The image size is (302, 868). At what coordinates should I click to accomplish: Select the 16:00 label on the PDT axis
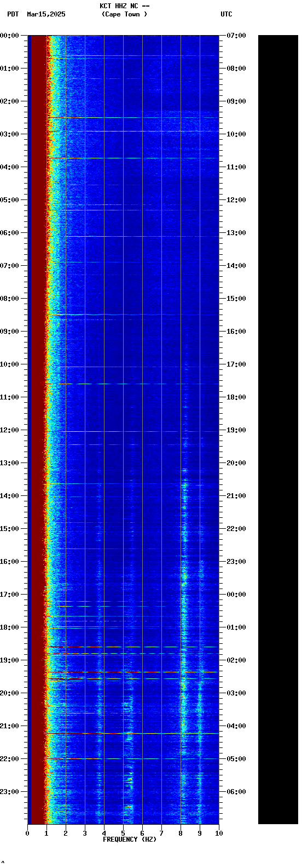[9, 562]
